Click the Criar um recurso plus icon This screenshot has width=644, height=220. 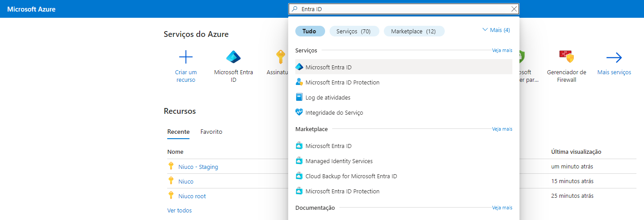[x=186, y=57]
